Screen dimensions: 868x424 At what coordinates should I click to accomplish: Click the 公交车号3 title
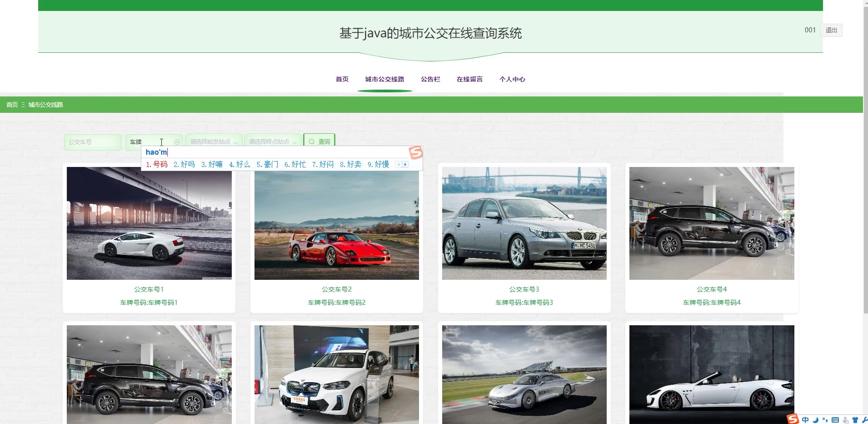[524, 289]
